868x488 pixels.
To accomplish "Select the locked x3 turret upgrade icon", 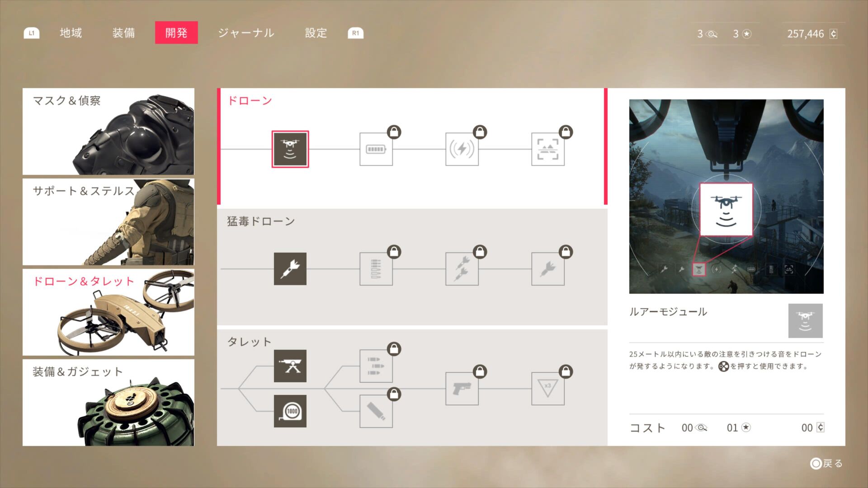I will click(548, 389).
